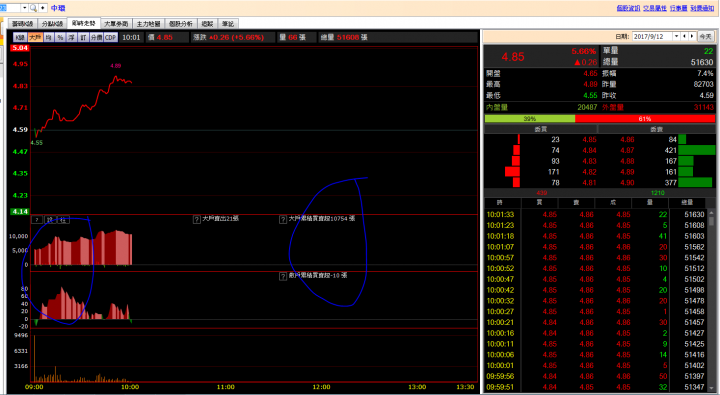Open the 筆記 notes tab
This screenshot has width=720, height=395.
228,24
